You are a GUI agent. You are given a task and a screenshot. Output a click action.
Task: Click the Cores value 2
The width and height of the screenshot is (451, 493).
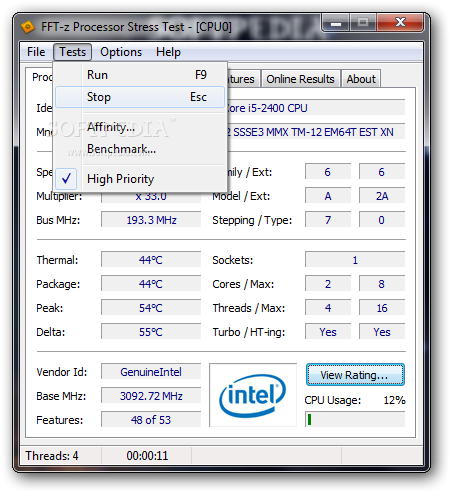point(328,284)
